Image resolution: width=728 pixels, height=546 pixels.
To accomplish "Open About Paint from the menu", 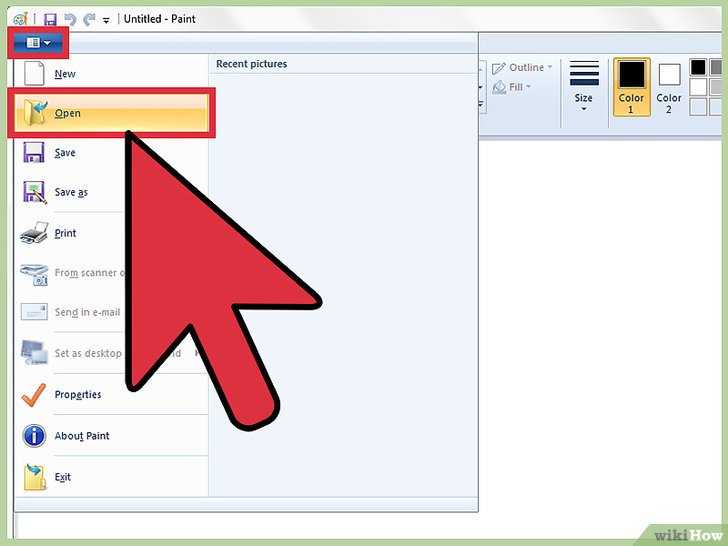I will [x=111, y=436].
